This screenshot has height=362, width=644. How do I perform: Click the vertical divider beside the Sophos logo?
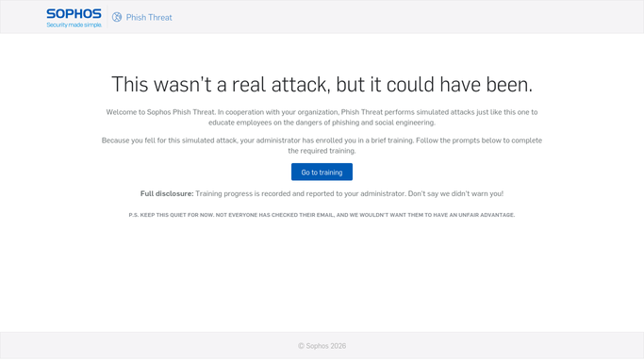tap(107, 17)
